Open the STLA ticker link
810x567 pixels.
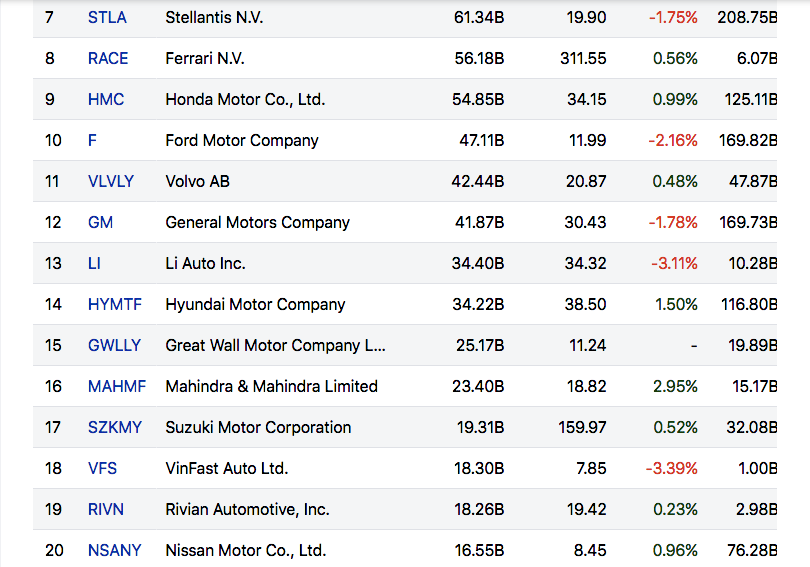coord(107,18)
